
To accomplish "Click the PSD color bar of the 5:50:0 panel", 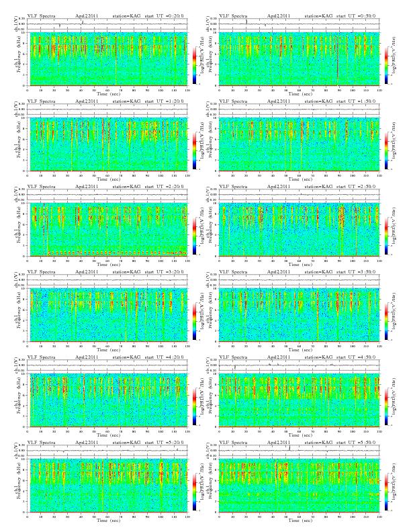I will pyautogui.click(x=387, y=492).
